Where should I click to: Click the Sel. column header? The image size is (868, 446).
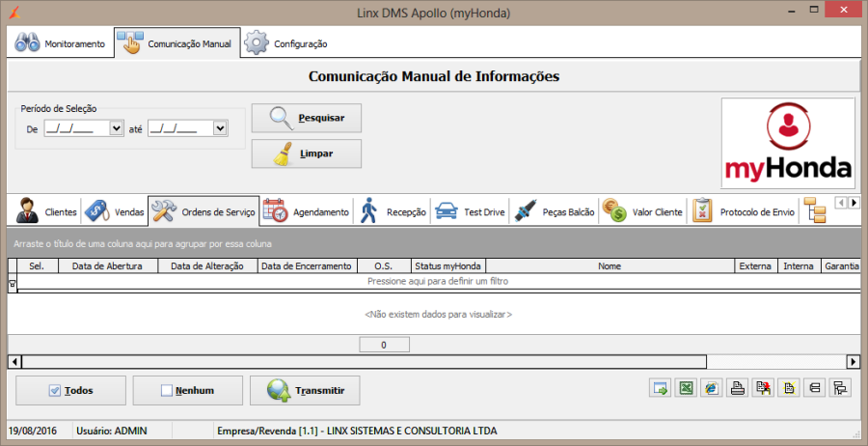tap(38, 265)
